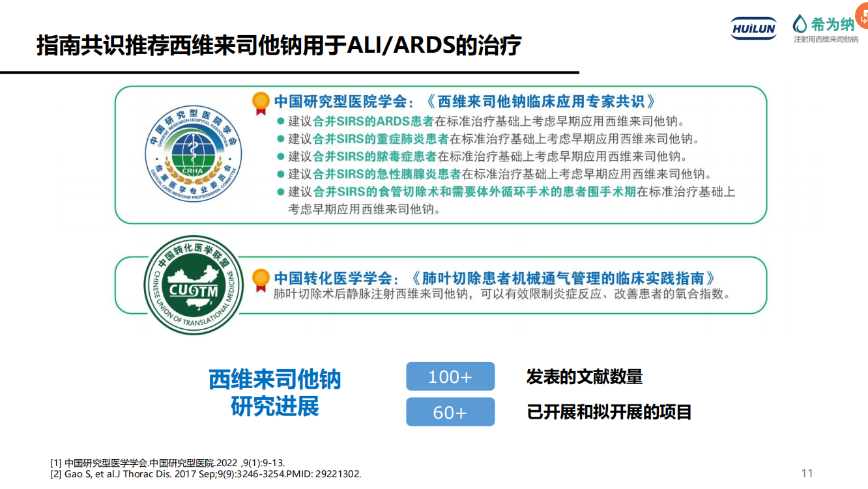This screenshot has width=868, height=489.
Task: Click the gold medal icon beside 中国研究型医院学会
Action: (261, 102)
